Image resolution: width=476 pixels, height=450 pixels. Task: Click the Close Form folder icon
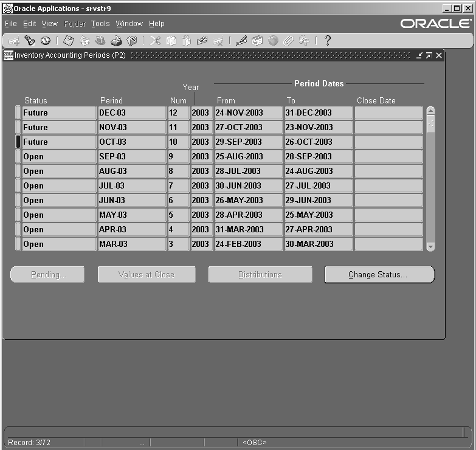(132, 40)
